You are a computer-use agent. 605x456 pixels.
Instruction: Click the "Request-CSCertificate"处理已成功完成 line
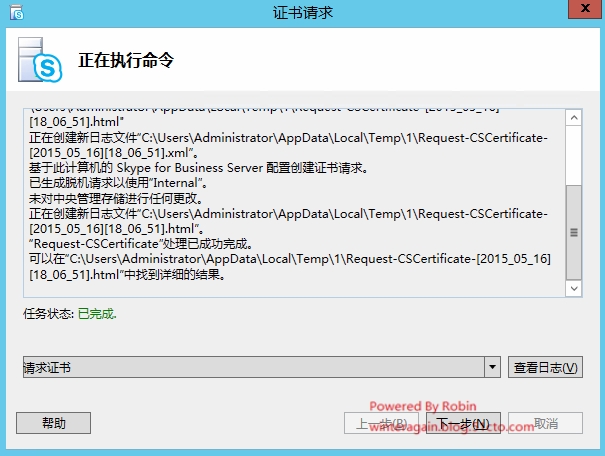tap(141, 244)
